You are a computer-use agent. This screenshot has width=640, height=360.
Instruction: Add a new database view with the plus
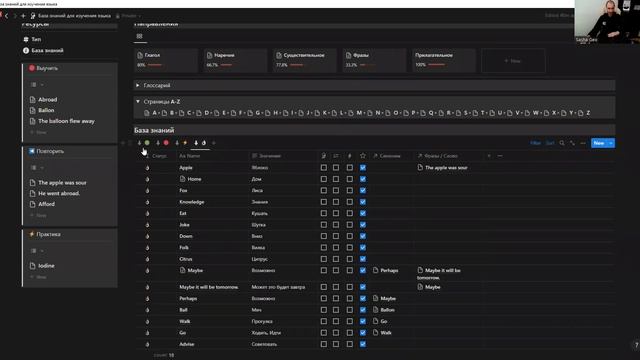[213, 143]
